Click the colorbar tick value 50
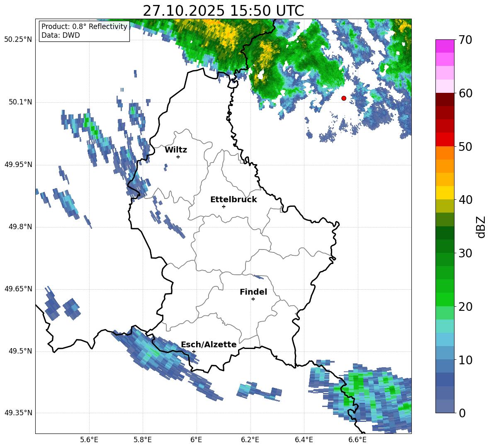Viewport: 491px width, 448px height. [x=465, y=146]
